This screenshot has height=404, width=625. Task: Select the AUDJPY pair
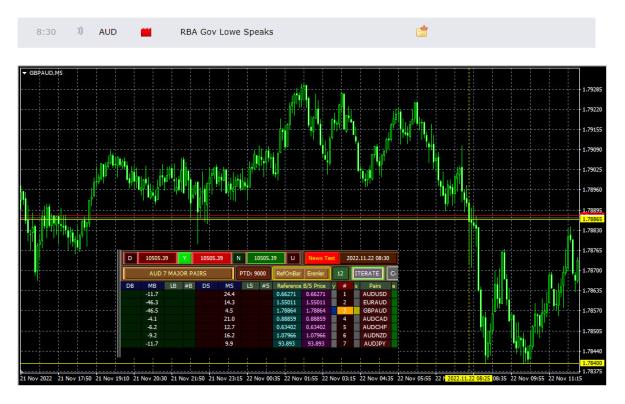[x=375, y=343]
